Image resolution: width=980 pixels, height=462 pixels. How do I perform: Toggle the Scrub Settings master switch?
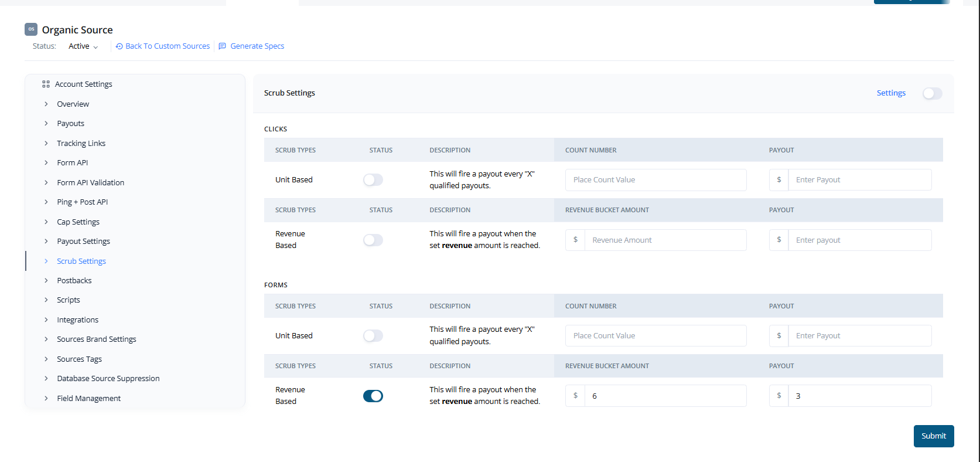pos(932,93)
